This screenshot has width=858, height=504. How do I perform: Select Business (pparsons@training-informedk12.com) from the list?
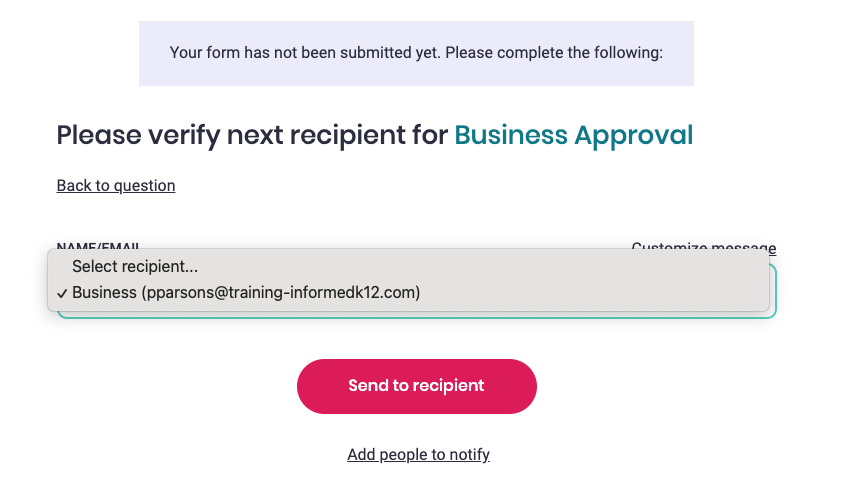pos(246,293)
